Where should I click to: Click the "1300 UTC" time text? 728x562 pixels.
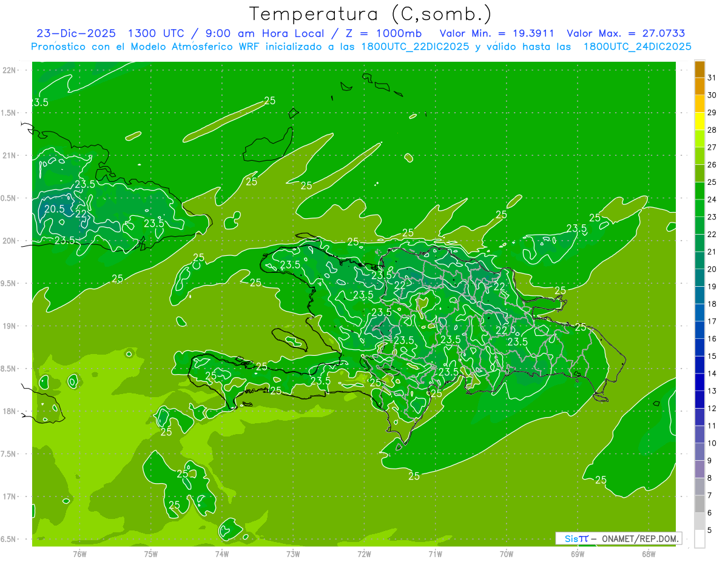pyautogui.click(x=156, y=33)
